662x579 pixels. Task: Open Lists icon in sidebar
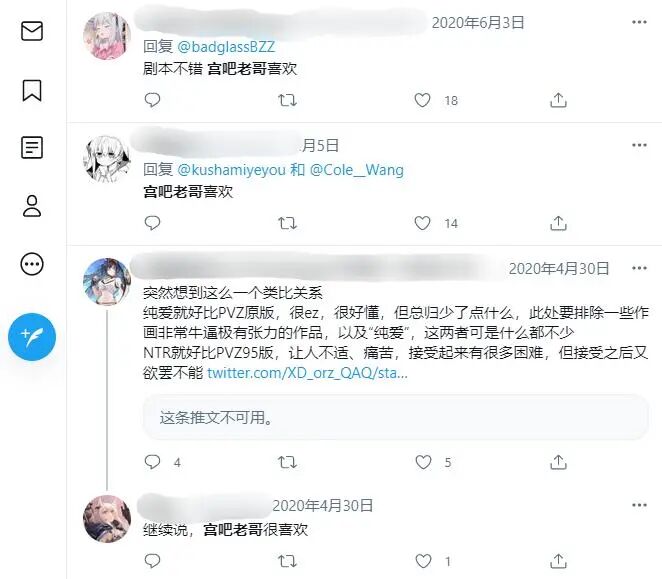[32, 147]
